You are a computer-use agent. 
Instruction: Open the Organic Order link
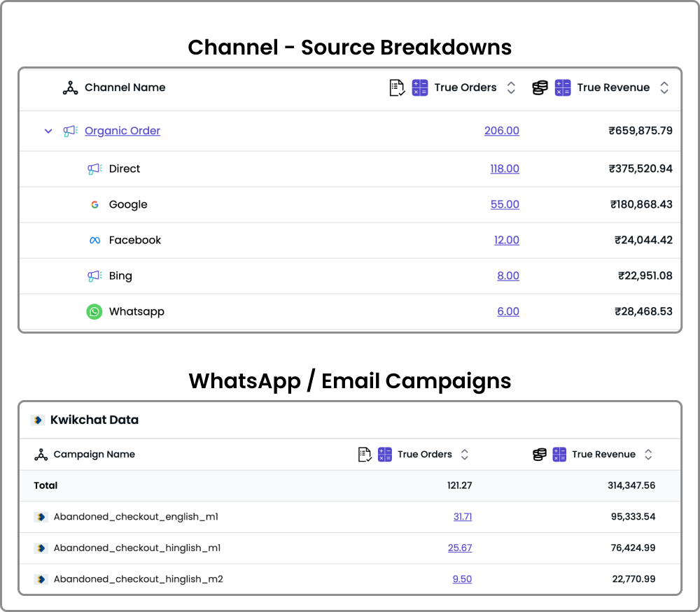pos(122,131)
